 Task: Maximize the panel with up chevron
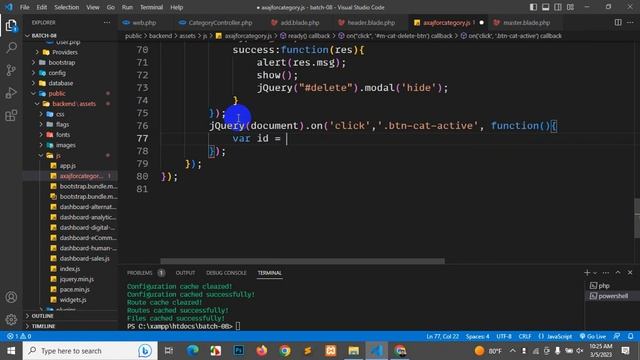click(618, 272)
